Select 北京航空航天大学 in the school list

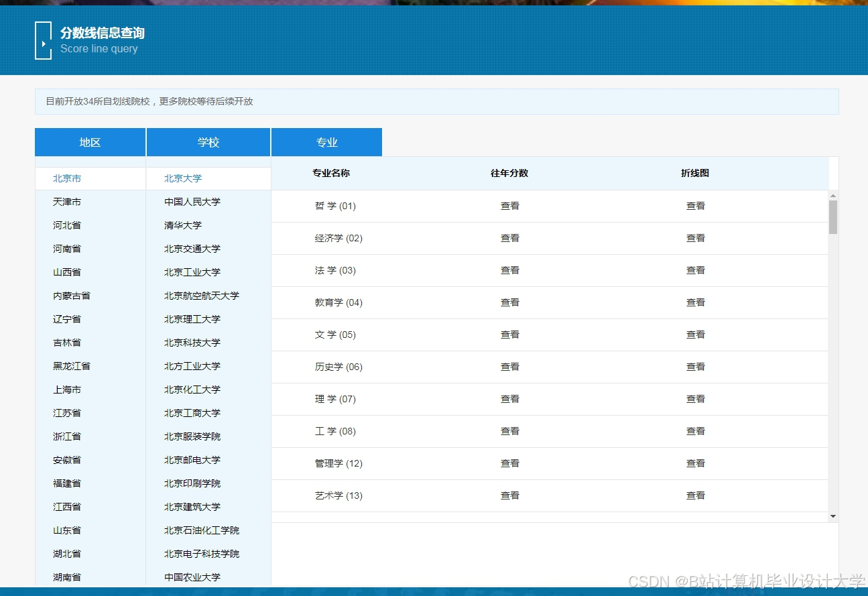202,295
